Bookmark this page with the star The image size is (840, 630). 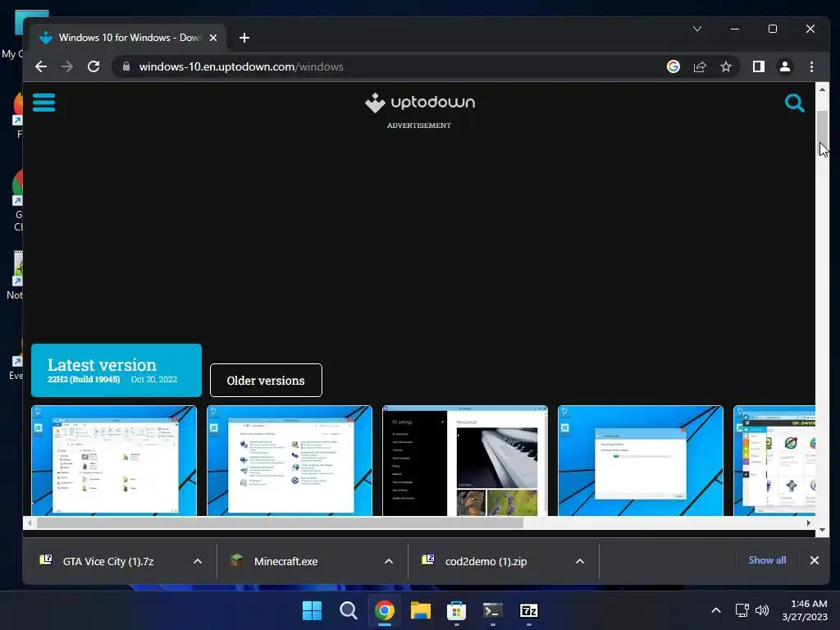point(725,66)
